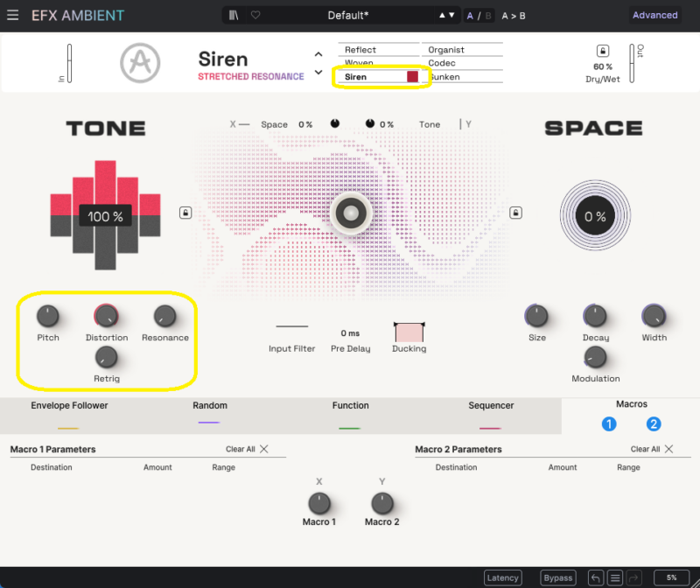Open the edit history list icon

tap(615, 577)
